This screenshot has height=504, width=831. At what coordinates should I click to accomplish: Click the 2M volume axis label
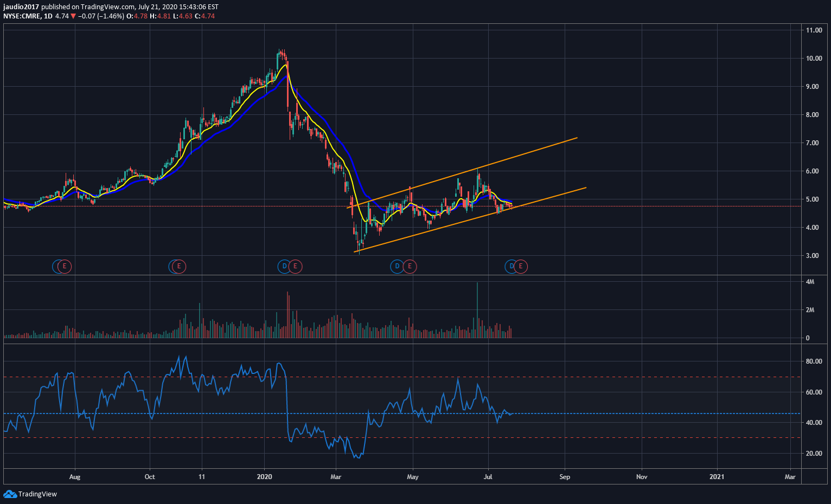pos(810,310)
